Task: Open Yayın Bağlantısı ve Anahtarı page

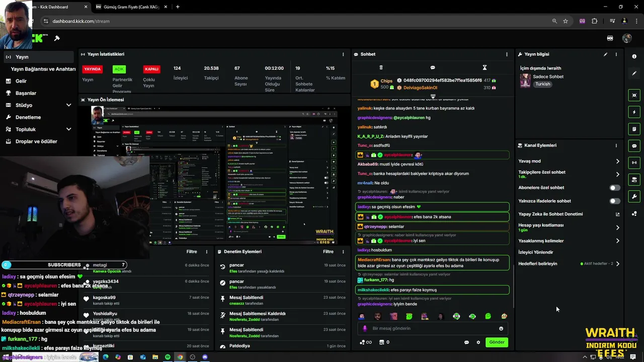Action: click(43, 69)
